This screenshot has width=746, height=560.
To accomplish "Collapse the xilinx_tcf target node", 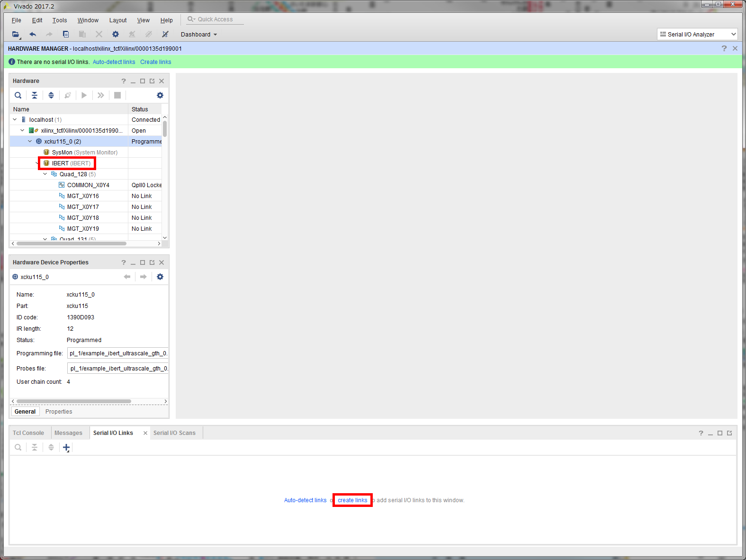I will [22, 130].
